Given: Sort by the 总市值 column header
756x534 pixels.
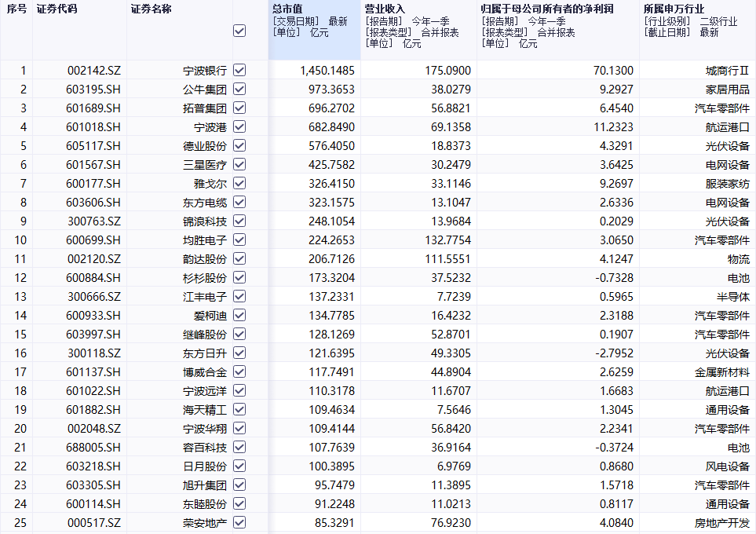Looking at the screenshot, I should tap(287, 9).
